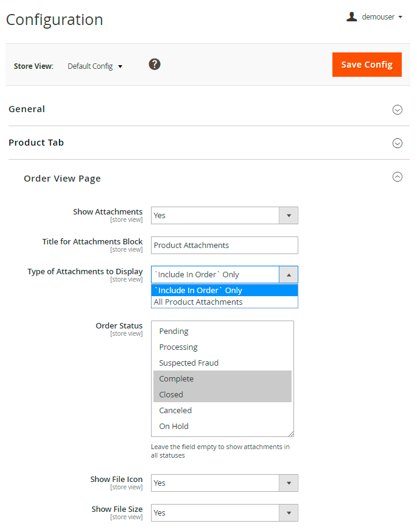Open the Show File Size dropdown
The image size is (417, 532).
[224, 512]
